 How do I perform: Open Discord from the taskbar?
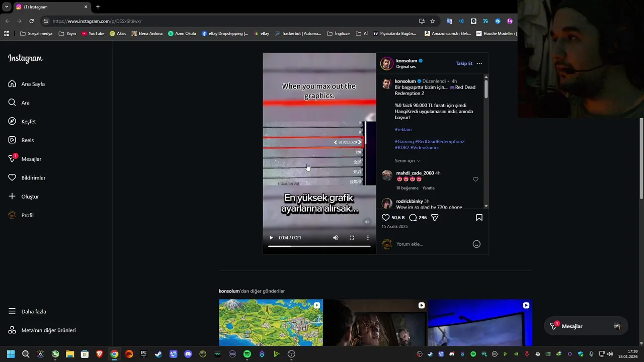click(x=188, y=354)
